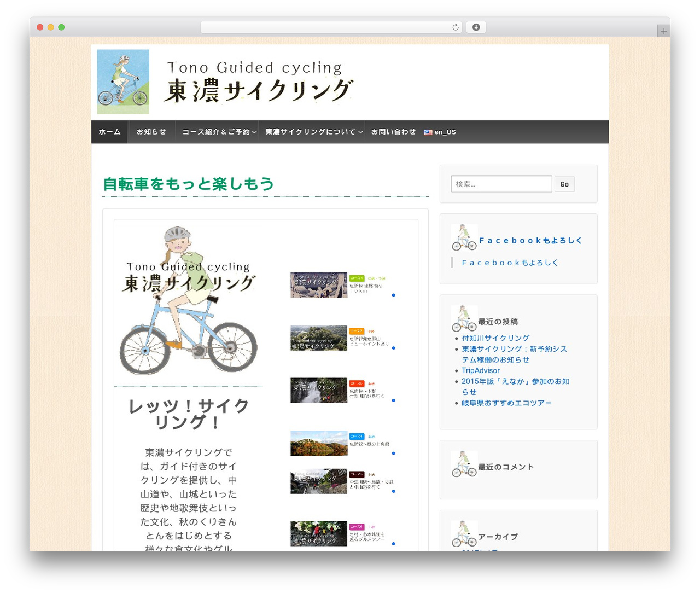Click the cyclist icon beside 最近の投稿
This screenshot has width=700, height=593.
pyautogui.click(x=464, y=318)
